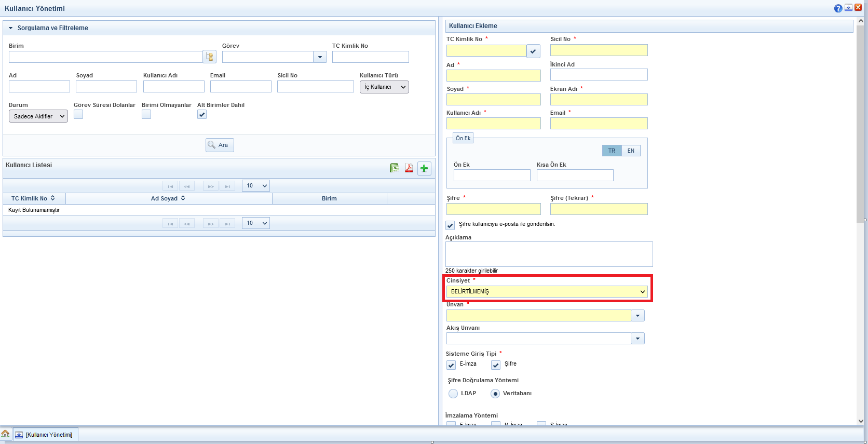Open the Kullanıcı Türü dropdown
Image resolution: width=868 pixels, height=444 pixels.
(384, 87)
